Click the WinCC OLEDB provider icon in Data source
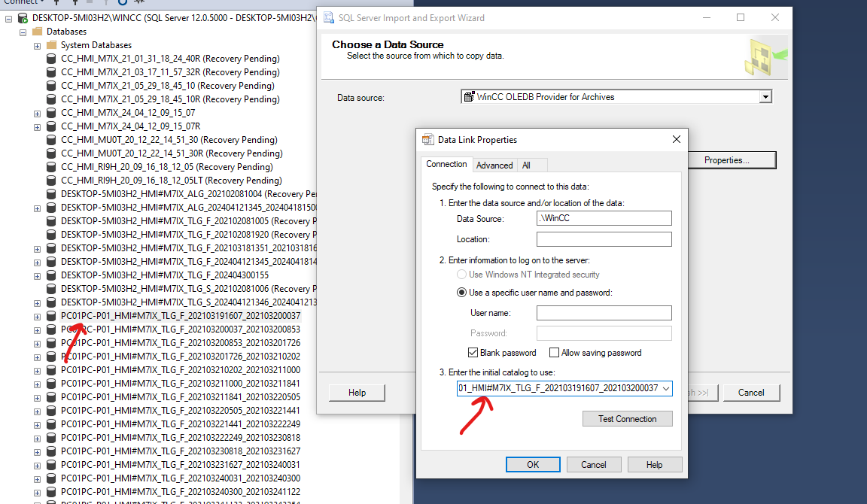Viewport: 867px width, 504px height. 469,97
